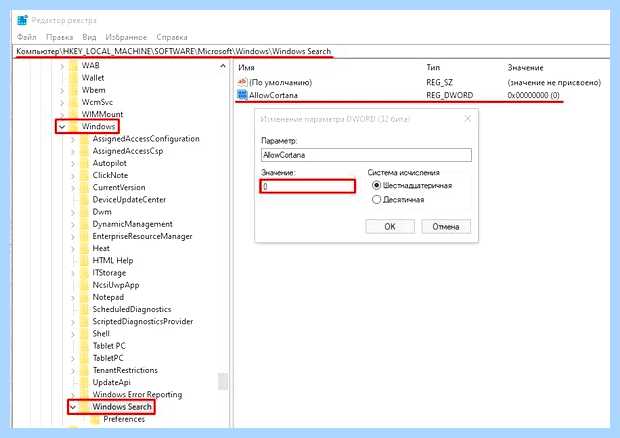620x438 pixels.
Task: Select the WIMMount folder icon
Action: 74,115
